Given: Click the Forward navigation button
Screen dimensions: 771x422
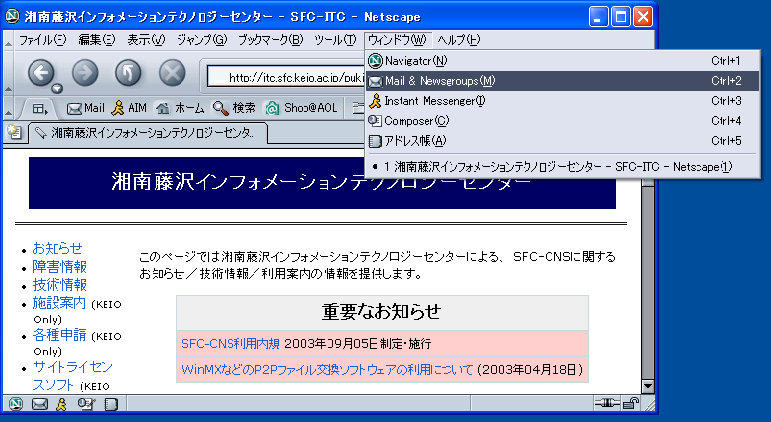Looking at the screenshot, I should click(x=85, y=72).
